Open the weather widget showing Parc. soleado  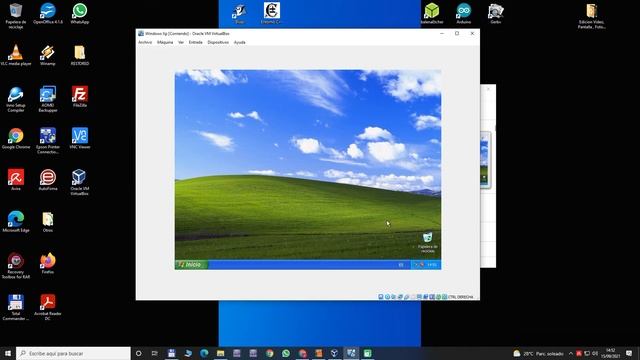click(538, 353)
